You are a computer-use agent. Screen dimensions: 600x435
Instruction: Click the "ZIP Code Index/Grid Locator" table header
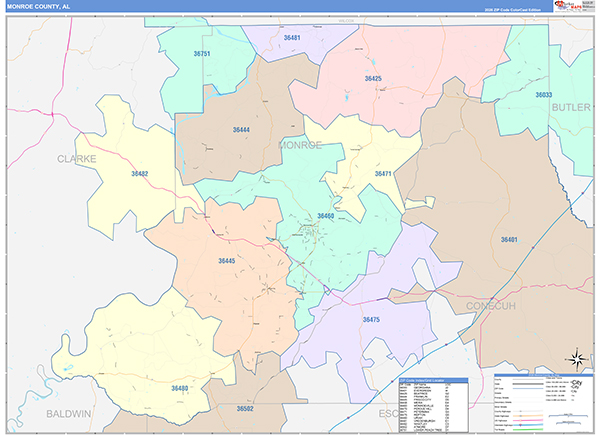tap(433, 381)
